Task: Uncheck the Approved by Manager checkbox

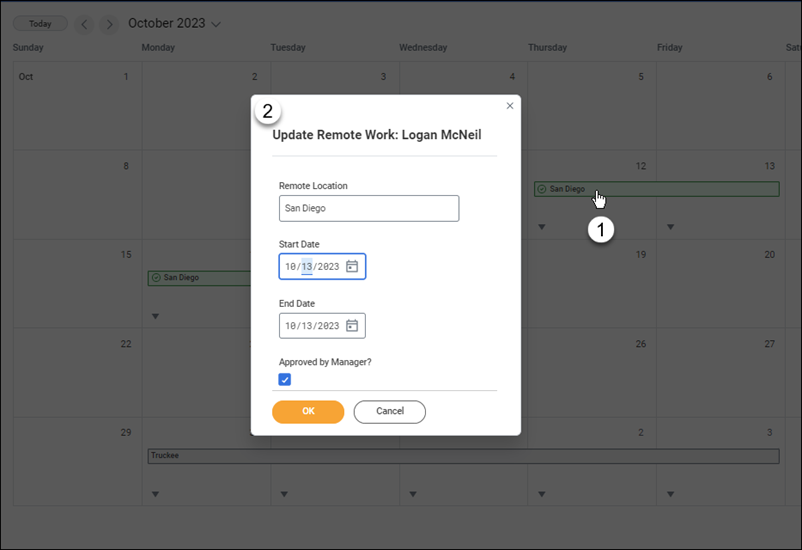Action: [x=285, y=380]
